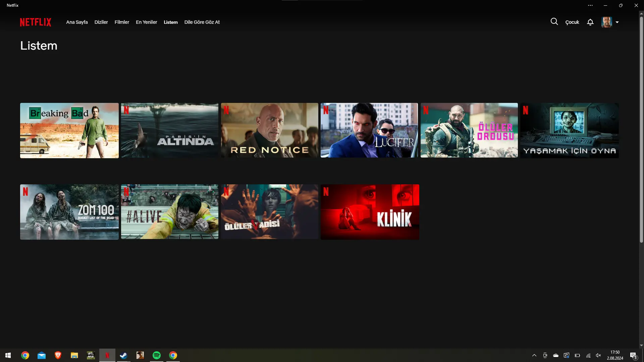Screen dimensions: 644x362
Task: Open Dile Göre Göz At
Action: (x=202, y=22)
